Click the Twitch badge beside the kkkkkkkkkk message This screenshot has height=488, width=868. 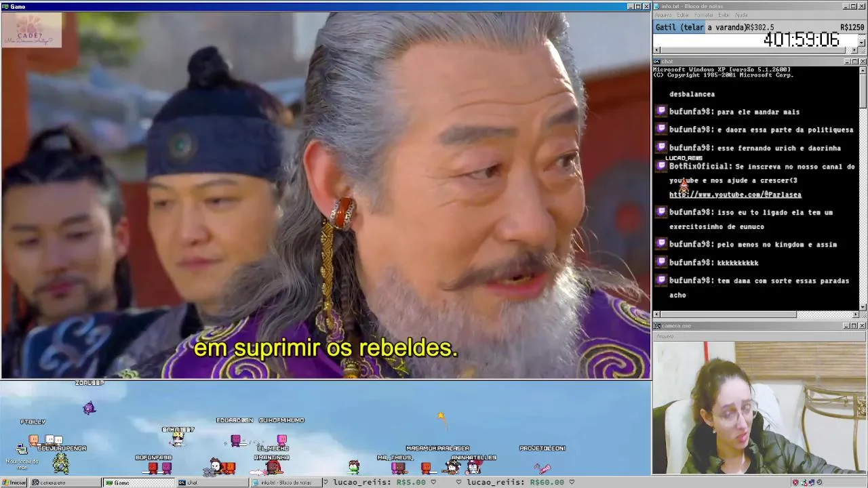(x=661, y=262)
